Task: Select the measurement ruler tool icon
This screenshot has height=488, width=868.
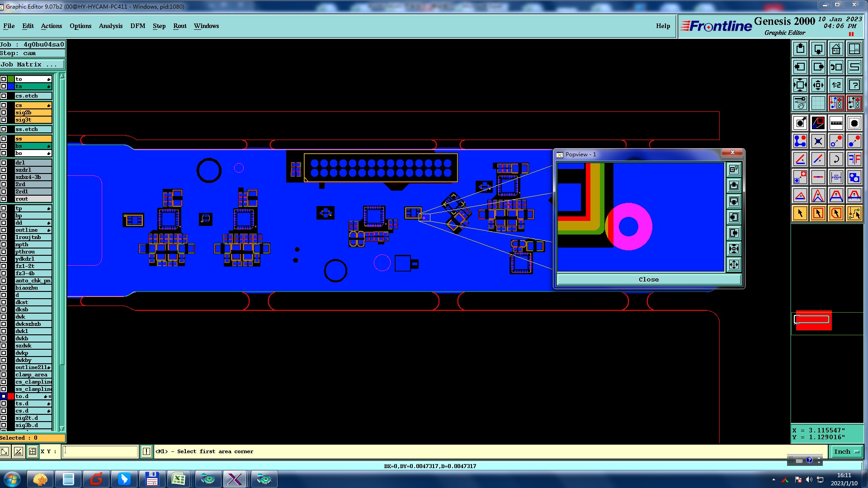Action: tap(836, 123)
